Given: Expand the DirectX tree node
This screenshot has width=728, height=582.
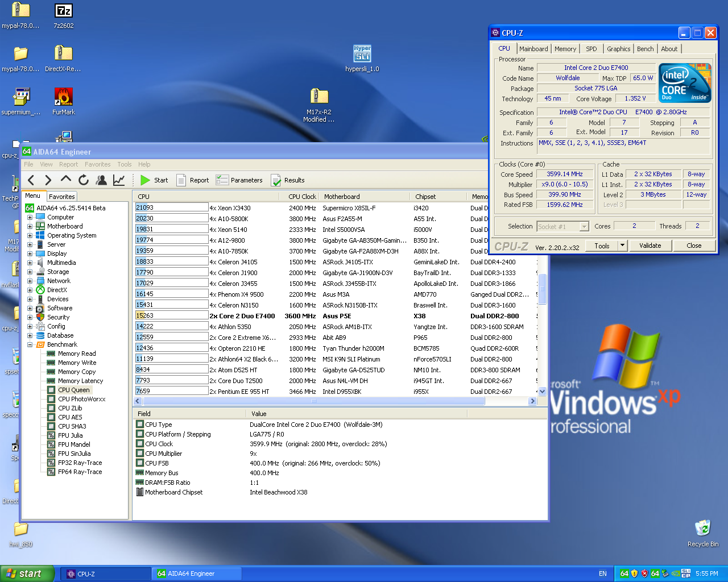Looking at the screenshot, I should pyautogui.click(x=30, y=290).
